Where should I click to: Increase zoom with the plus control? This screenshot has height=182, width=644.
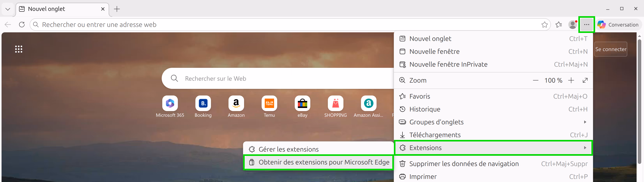(571, 80)
